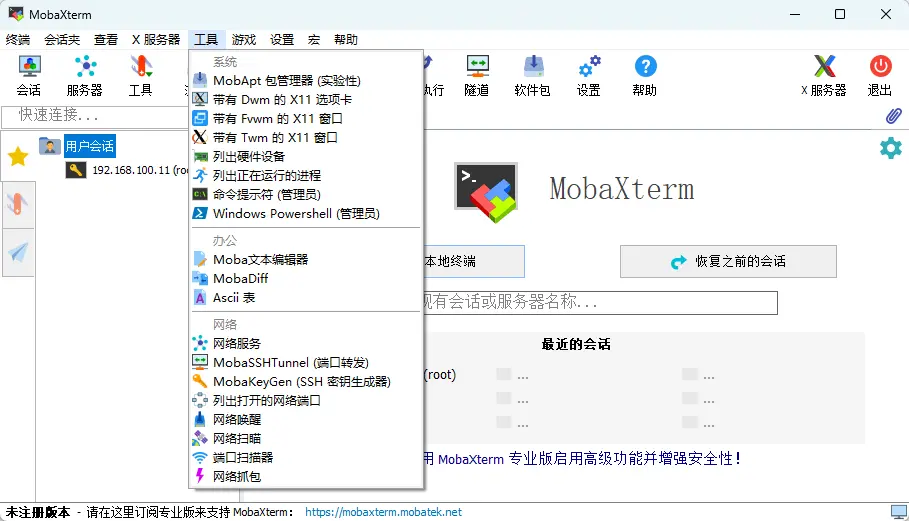
Task: Select 列出硬件设备 menu entry
Action: (306, 156)
